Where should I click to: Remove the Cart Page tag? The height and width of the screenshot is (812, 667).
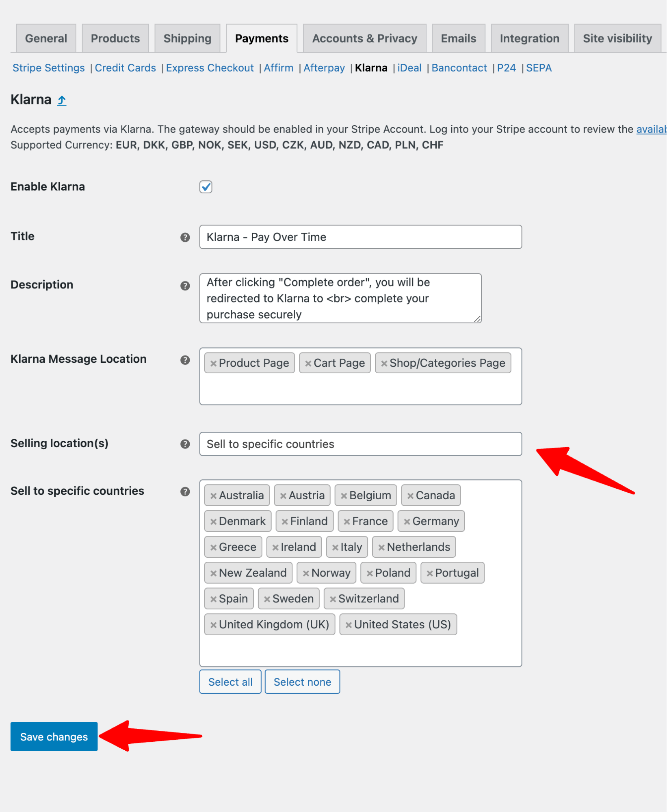pos(308,364)
